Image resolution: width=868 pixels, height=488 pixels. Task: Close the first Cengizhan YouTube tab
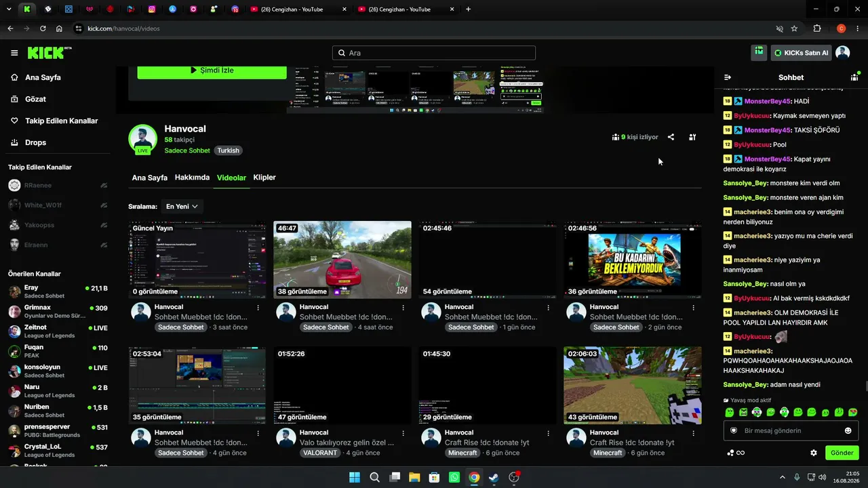(x=344, y=9)
